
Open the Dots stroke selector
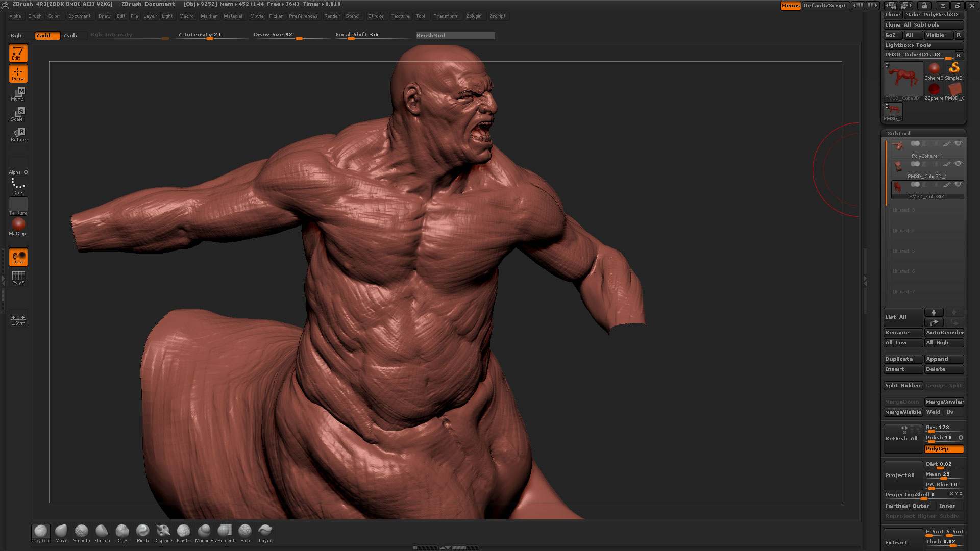pos(18,186)
